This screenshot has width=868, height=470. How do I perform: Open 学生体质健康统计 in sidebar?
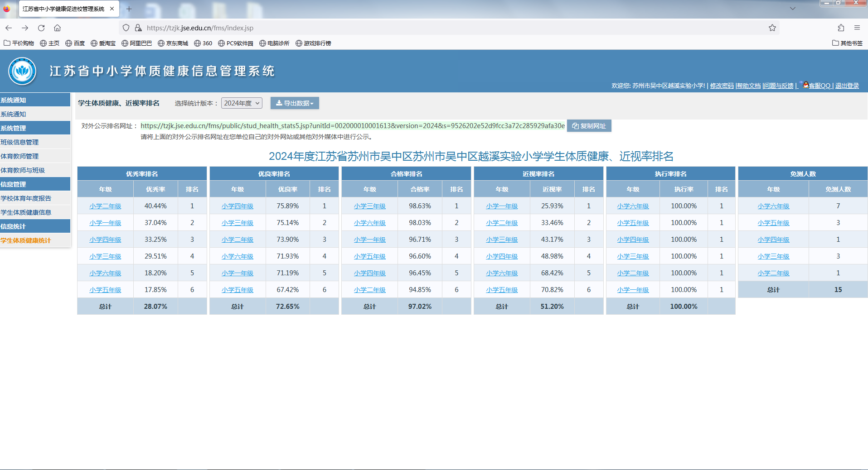[x=35, y=240]
